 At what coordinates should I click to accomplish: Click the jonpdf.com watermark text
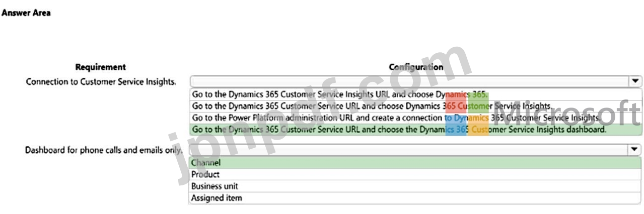(x=312, y=116)
